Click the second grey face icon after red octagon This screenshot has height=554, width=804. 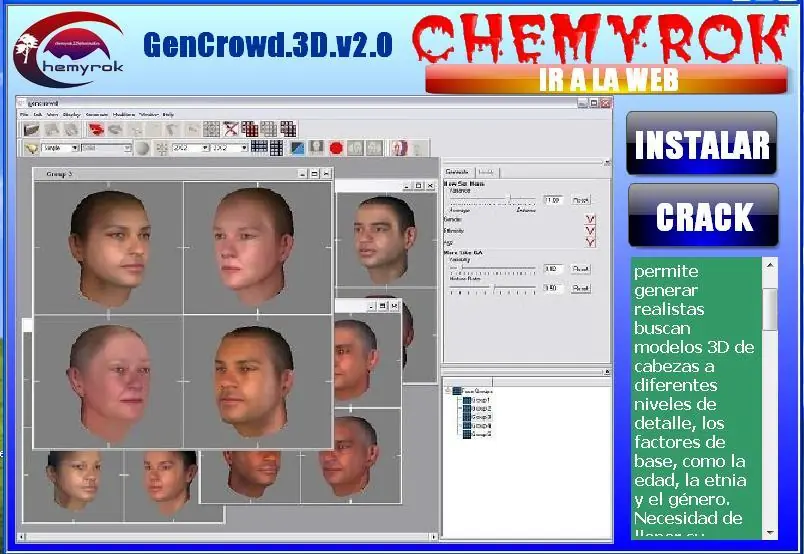coord(374,148)
